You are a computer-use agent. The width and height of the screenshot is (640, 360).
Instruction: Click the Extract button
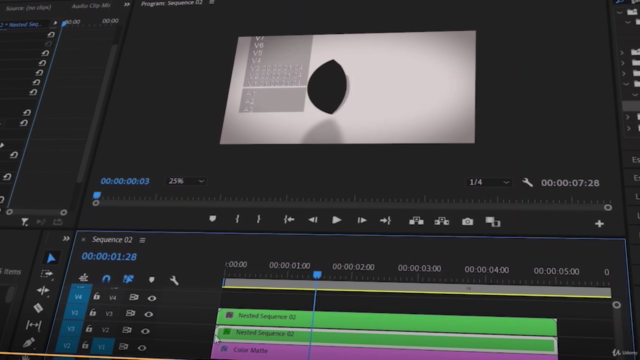click(x=442, y=221)
